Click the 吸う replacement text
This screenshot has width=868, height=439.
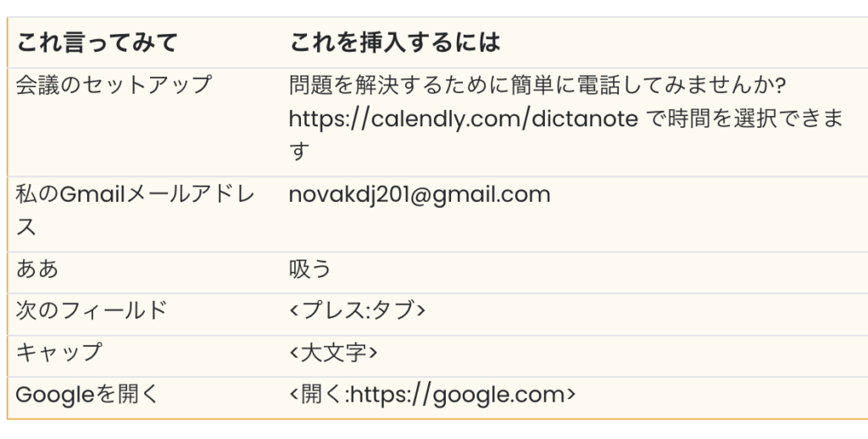[x=310, y=269]
